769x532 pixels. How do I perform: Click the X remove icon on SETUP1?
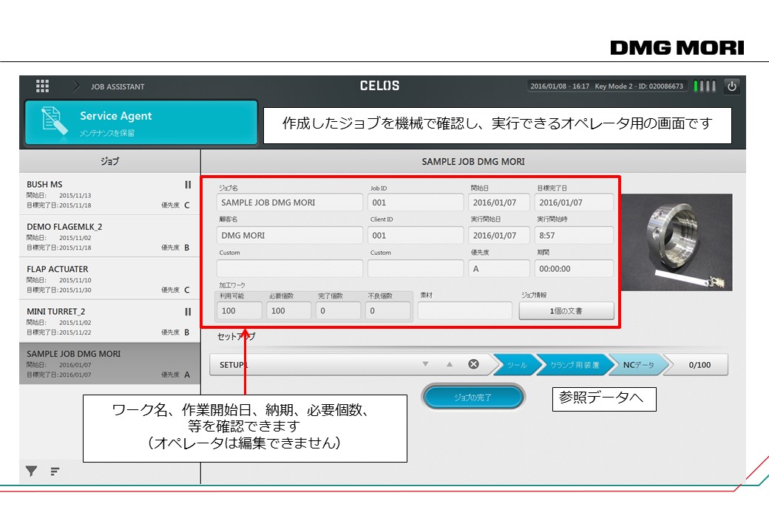[x=473, y=364]
